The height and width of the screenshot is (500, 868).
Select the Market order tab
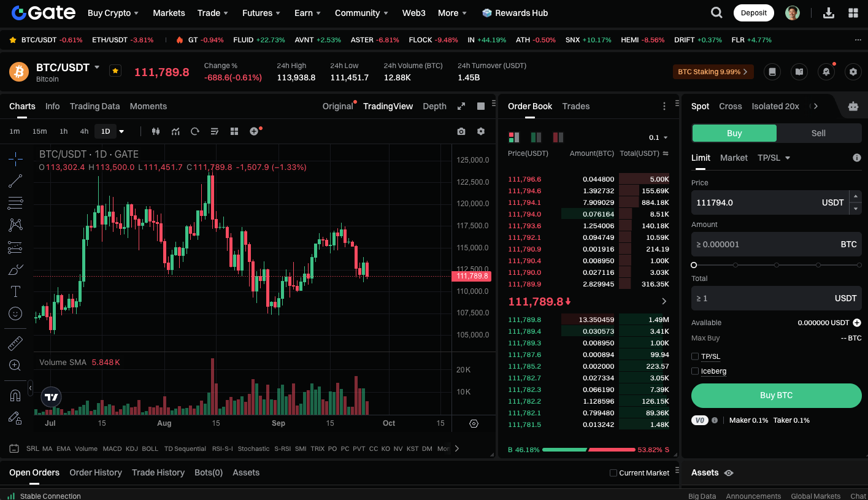[734, 158]
